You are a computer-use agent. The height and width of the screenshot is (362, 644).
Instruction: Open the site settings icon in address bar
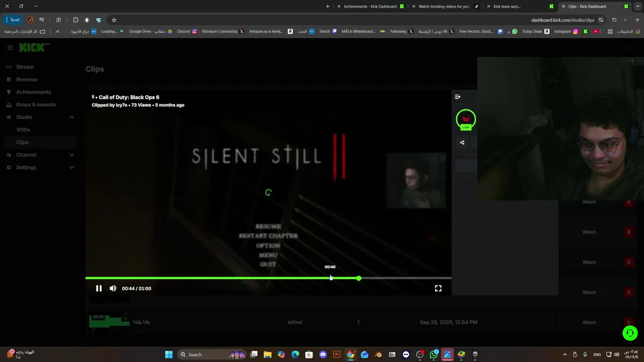pos(601,20)
